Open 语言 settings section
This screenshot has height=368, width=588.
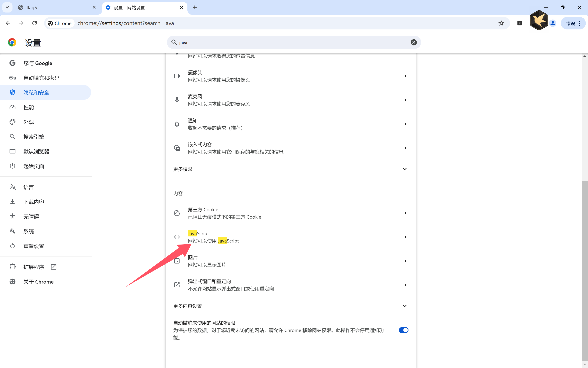pos(46,187)
